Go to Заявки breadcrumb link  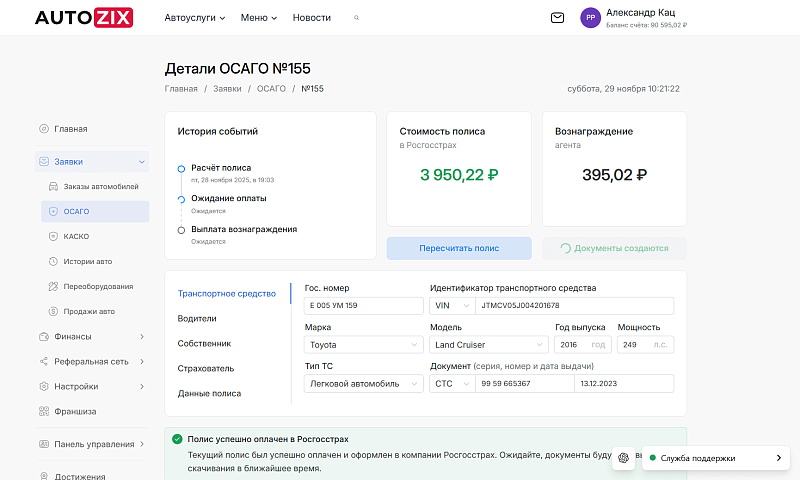point(227,89)
